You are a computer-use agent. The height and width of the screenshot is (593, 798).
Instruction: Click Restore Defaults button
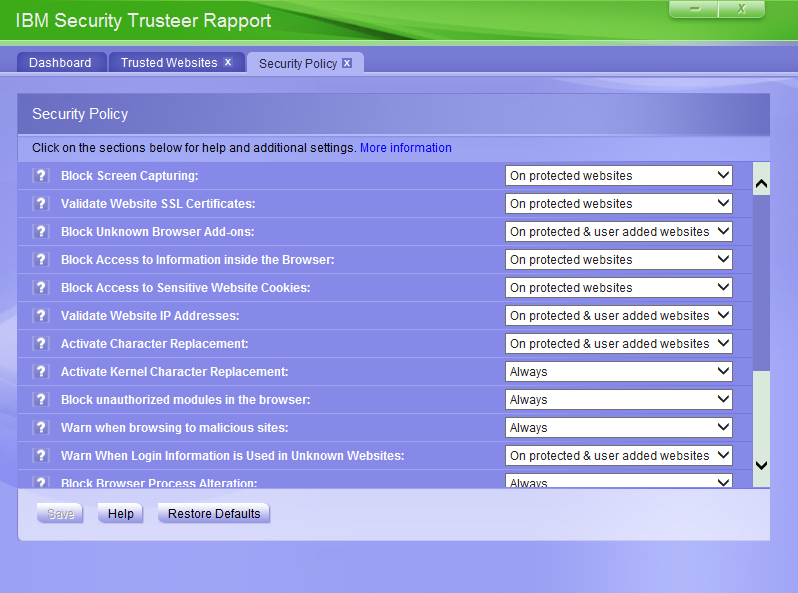214,514
